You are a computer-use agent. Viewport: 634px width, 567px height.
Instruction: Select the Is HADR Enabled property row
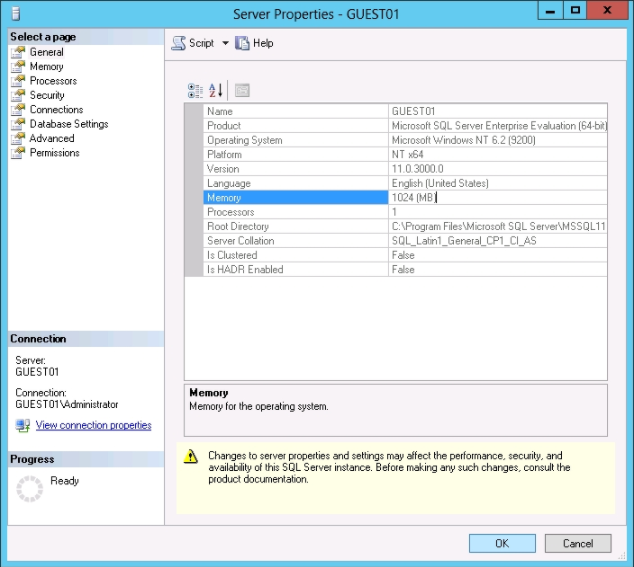pyautogui.click(x=405, y=269)
